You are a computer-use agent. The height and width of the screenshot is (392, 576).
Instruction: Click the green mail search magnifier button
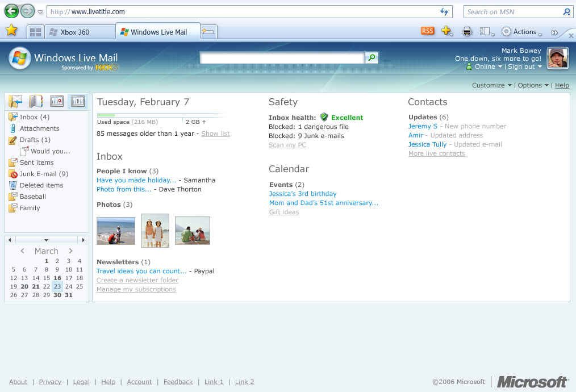click(372, 57)
